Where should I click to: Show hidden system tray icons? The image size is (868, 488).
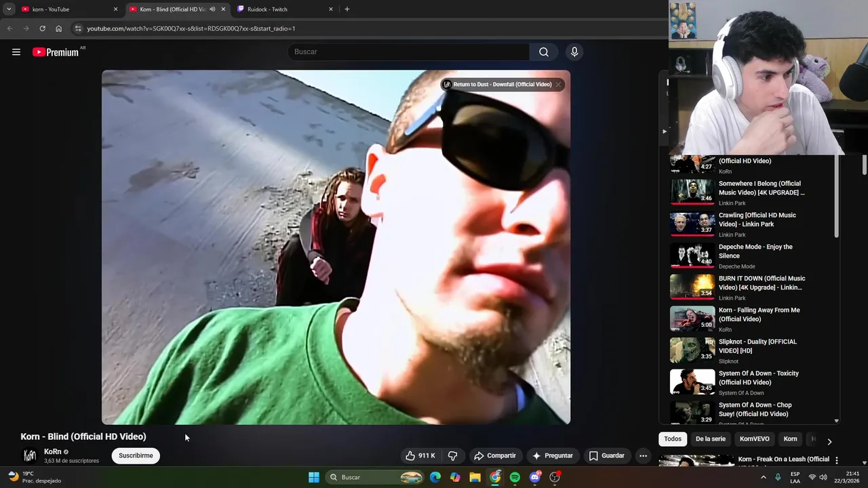click(763, 477)
